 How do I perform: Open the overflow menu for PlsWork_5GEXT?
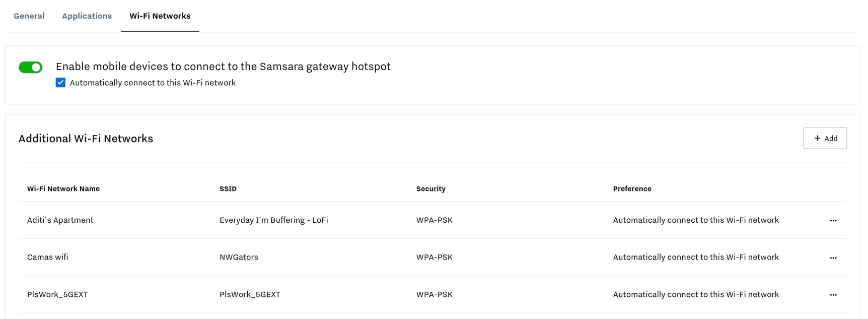click(834, 294)
